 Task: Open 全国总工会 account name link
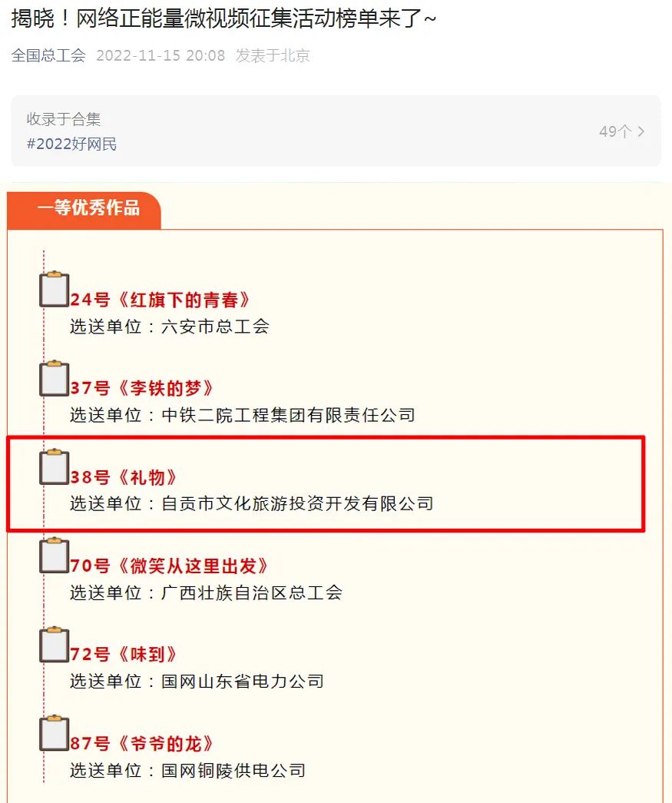[48, 55]
